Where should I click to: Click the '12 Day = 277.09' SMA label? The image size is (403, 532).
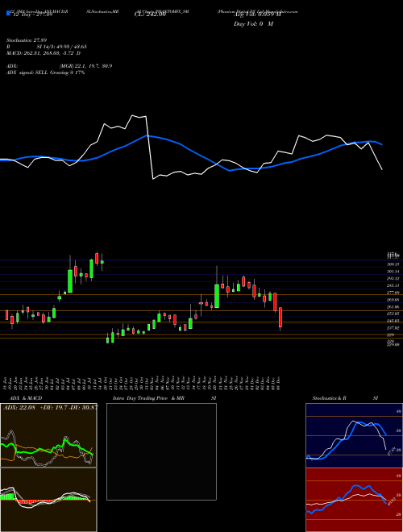31,15
